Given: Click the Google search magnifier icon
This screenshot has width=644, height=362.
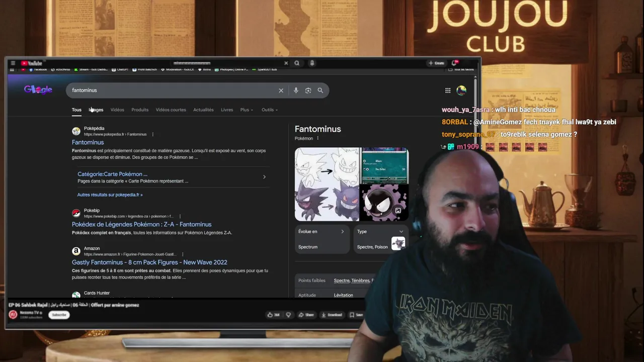Looking at the screenshot, I should pyautogui.click(x=320, y=90).
